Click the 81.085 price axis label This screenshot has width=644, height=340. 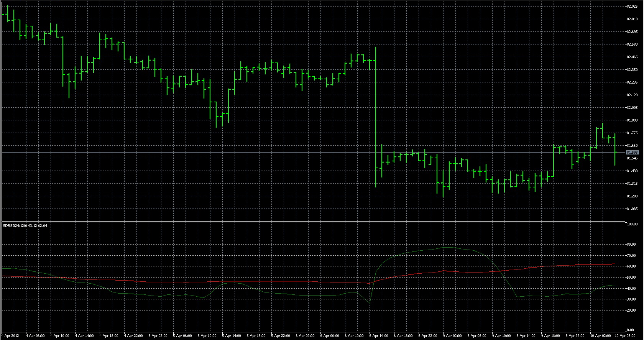click(x=632, y=209)
